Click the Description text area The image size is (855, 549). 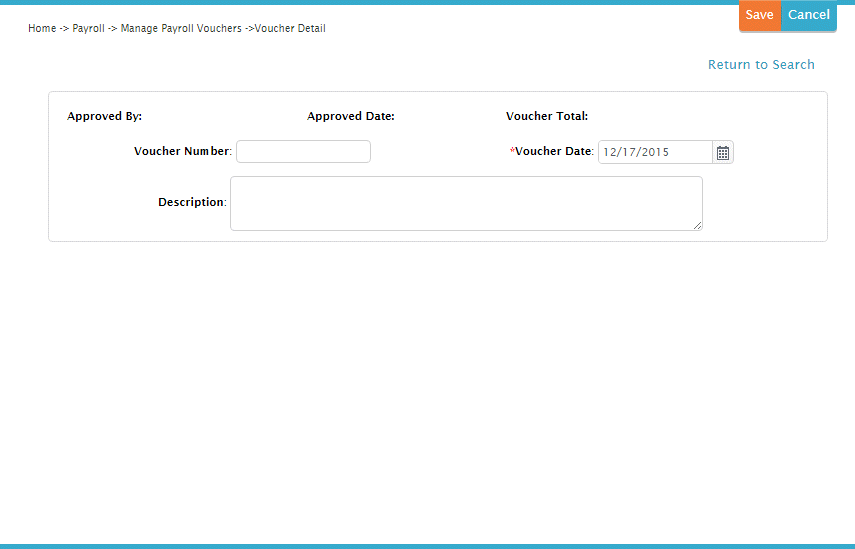[466, 203]
